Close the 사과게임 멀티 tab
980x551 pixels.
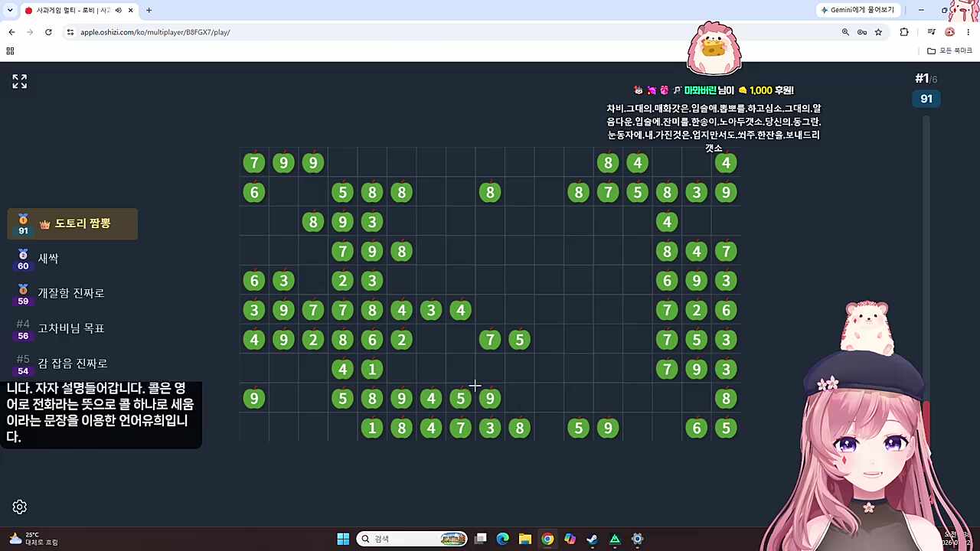(x=131, y=10)
